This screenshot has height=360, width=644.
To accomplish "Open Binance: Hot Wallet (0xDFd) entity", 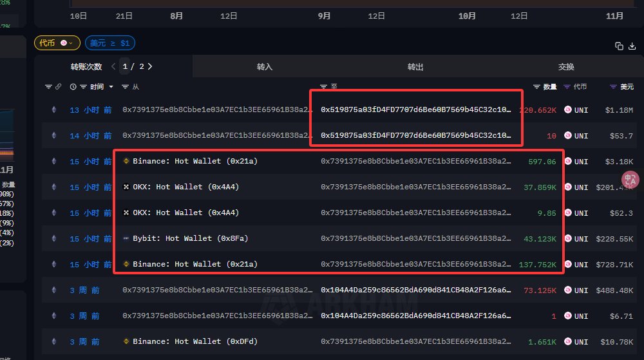I will pos(195,341).
